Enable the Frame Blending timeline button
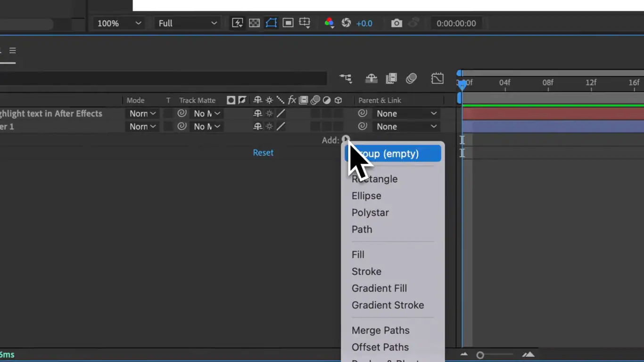The width and height of the screenshot is (644, 362). (391, 78)
